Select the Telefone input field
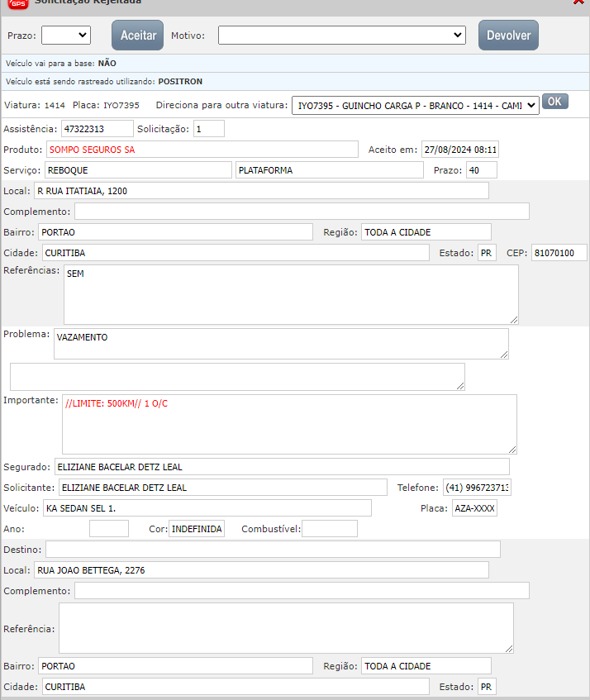Viewport: 590px width, 700px height. click(x=477, y=488)
